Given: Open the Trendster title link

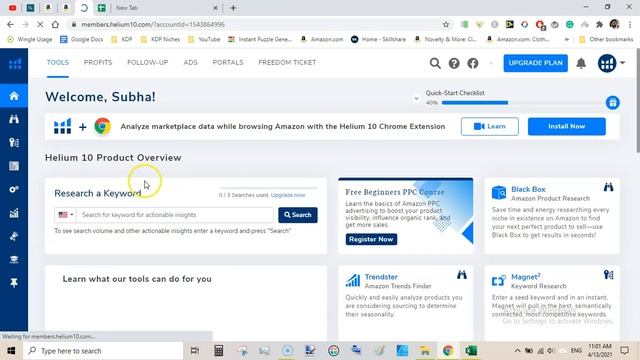Looking at the screenshot, I should (381, 277).
